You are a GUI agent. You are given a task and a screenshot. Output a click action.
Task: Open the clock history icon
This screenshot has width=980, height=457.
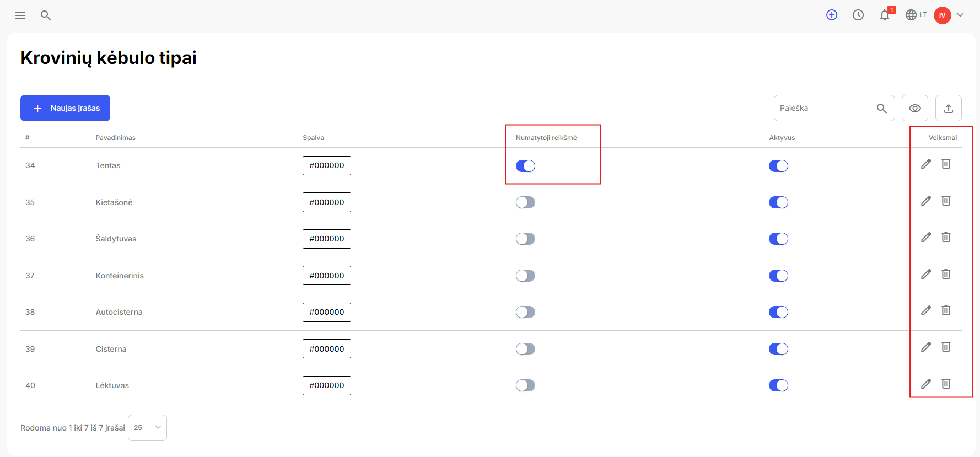[x=858, y=15]
